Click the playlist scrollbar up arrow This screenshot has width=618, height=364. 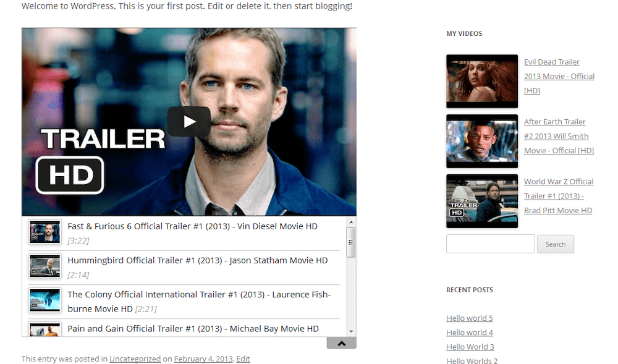pyautogui.click(x=351, y=222)
